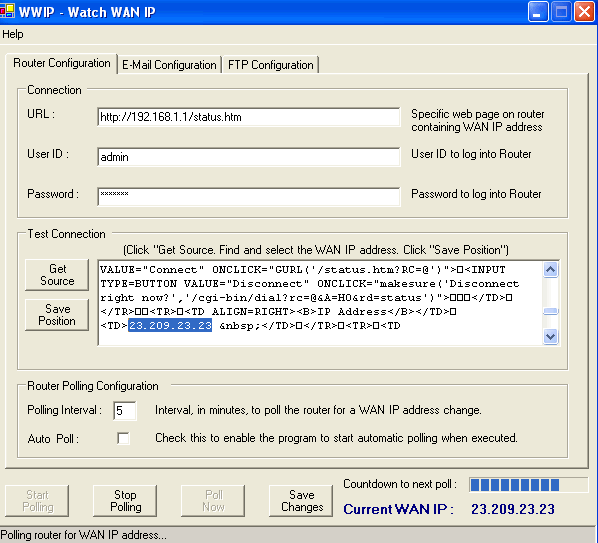
Task: Click the WWIP application icon in title bar
Action: pos(7,11)
